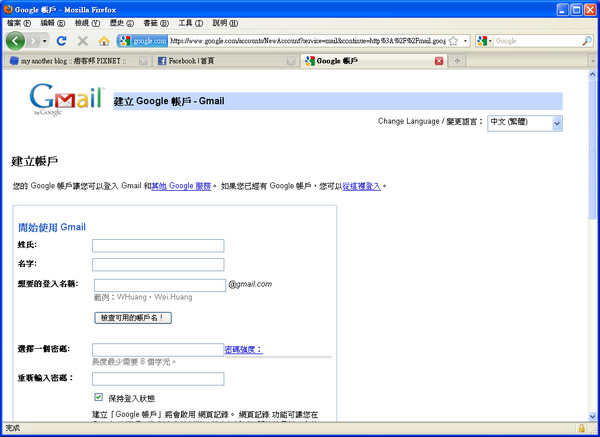Image resolution: width=600 pixels, height=437 pixels.
Task: Click the 建立帳戶 heading
Action: (x=34, y=161)
